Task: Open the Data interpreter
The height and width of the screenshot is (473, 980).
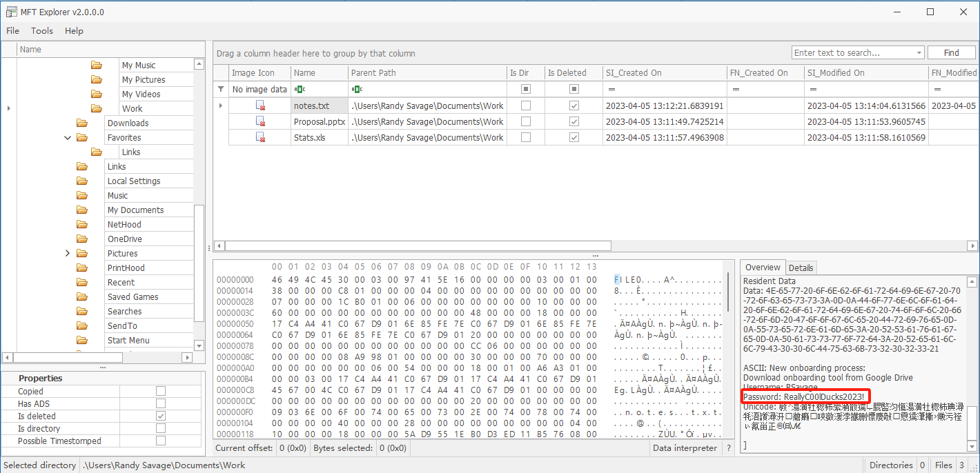Action: [x=686, y=448]
